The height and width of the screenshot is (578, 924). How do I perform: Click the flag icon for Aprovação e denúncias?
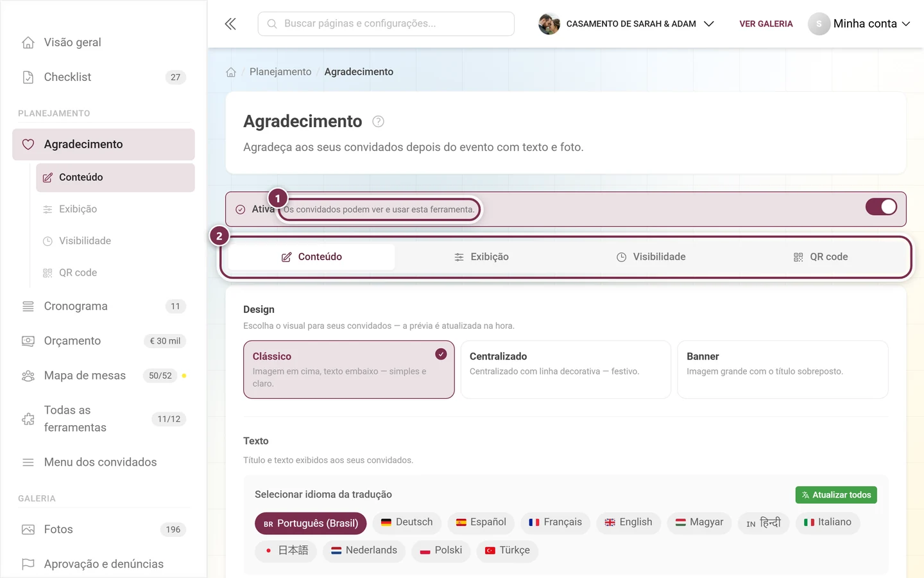pos(28,564)
